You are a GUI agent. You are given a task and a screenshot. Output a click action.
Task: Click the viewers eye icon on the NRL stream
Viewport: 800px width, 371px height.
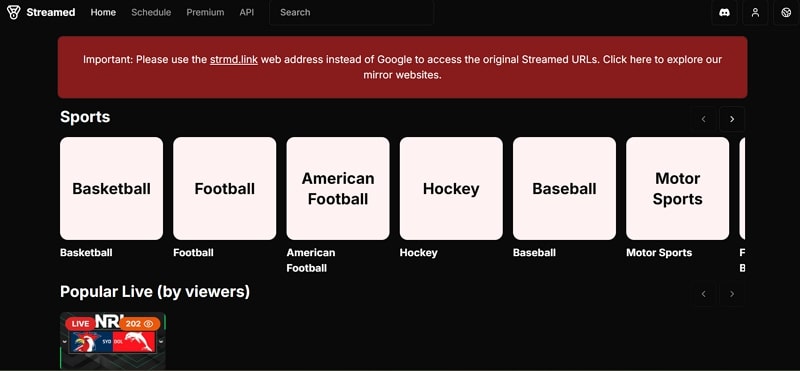point(148,324)
